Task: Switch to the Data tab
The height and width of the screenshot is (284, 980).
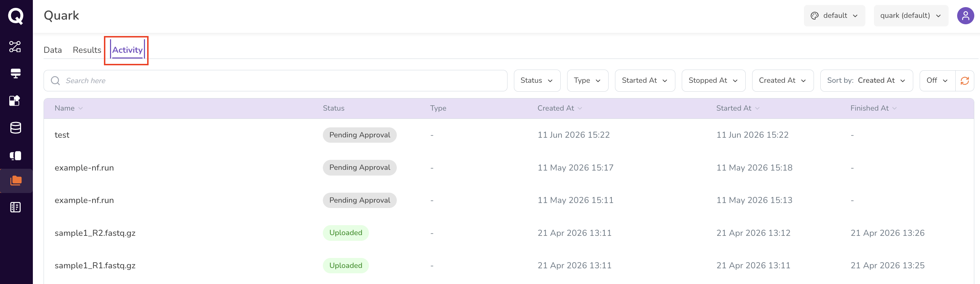Action: click(52, 50)
